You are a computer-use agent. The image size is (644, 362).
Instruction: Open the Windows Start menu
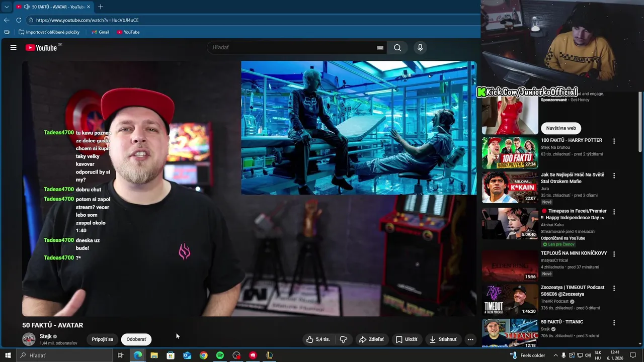[8, 355]
